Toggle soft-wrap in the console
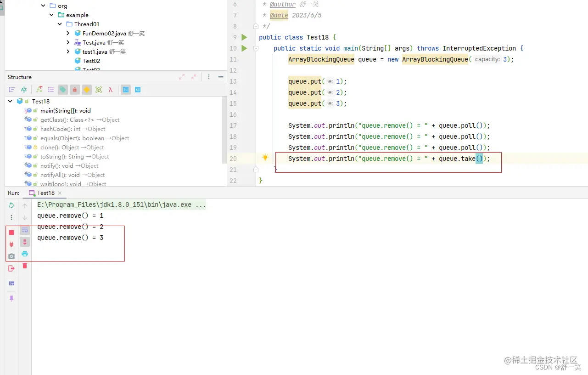 click(25, 230)
